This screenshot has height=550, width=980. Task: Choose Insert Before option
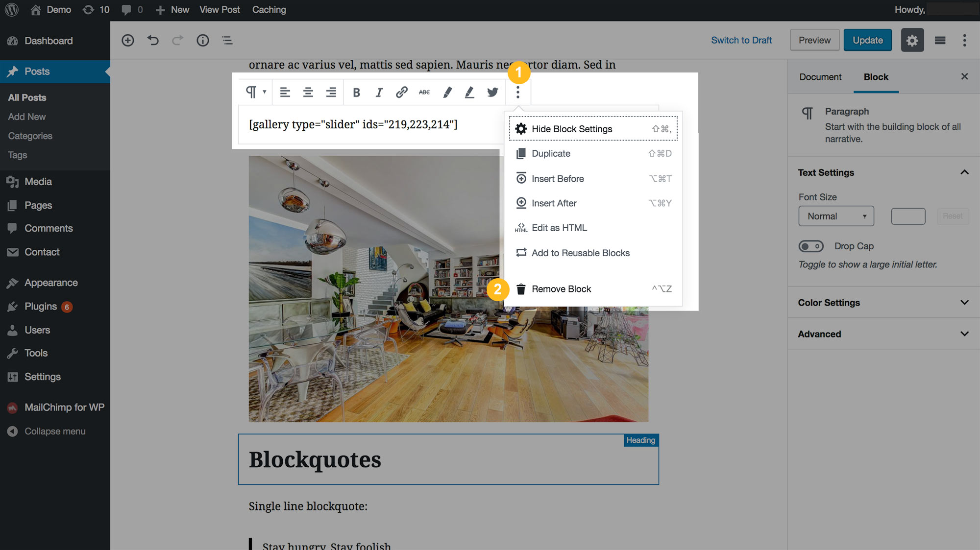593,179
